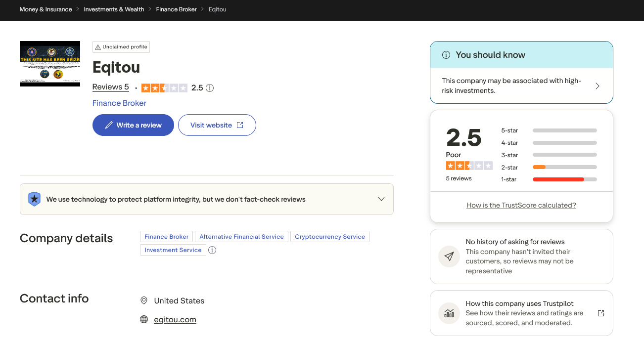644x341 pixels.
Task: Click the chart icon for How this company uses Trustpilot
Action: tap(449, 313)
